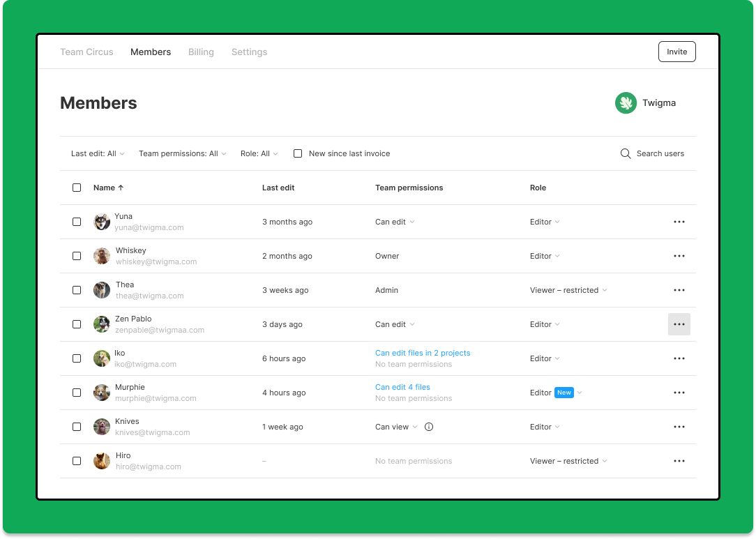
Task: Open Iko's Can edit files in 2 projects link
Action: pos(423,353)
